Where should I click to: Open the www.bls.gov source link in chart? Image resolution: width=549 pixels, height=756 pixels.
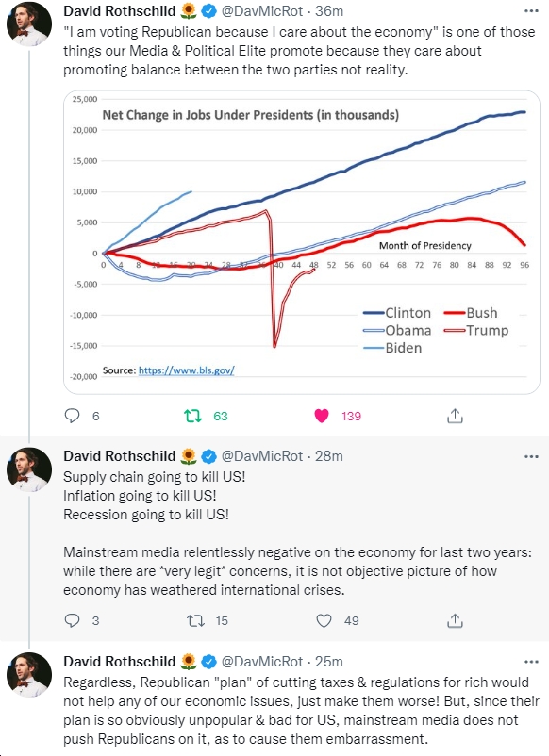186,370
